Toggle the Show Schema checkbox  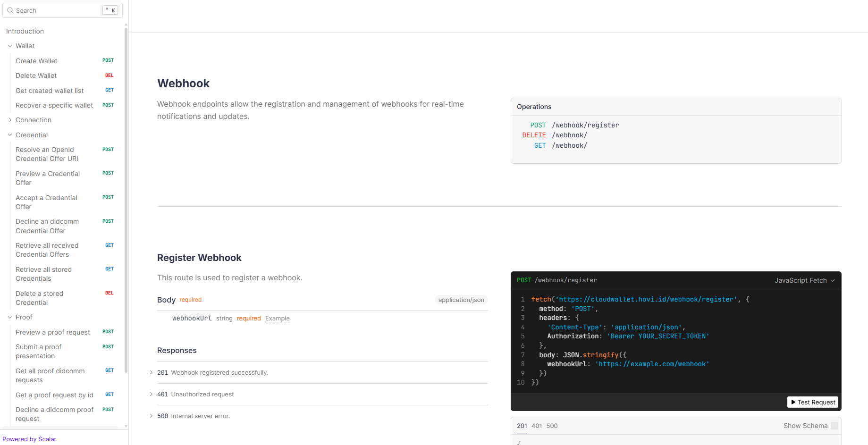click(x=834, y=426)
